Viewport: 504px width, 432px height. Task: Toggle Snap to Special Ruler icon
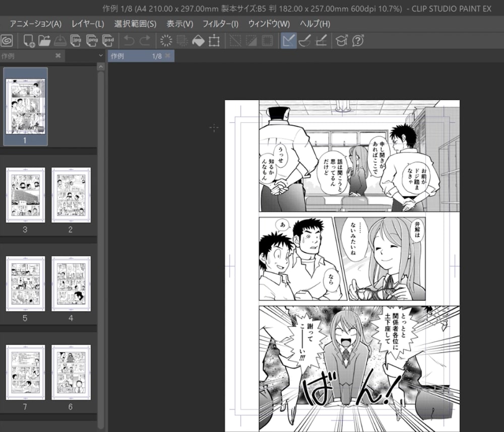click(x=304, y=41)
